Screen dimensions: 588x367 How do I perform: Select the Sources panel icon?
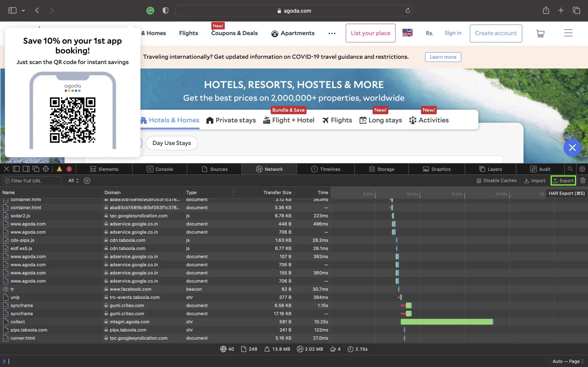[x=203, y=169]
